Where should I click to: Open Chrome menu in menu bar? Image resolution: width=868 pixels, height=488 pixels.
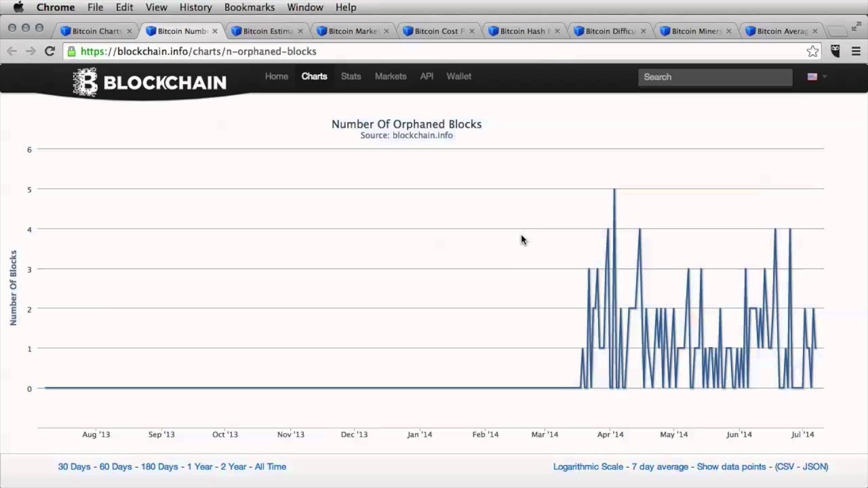click(x=56, y=7)
